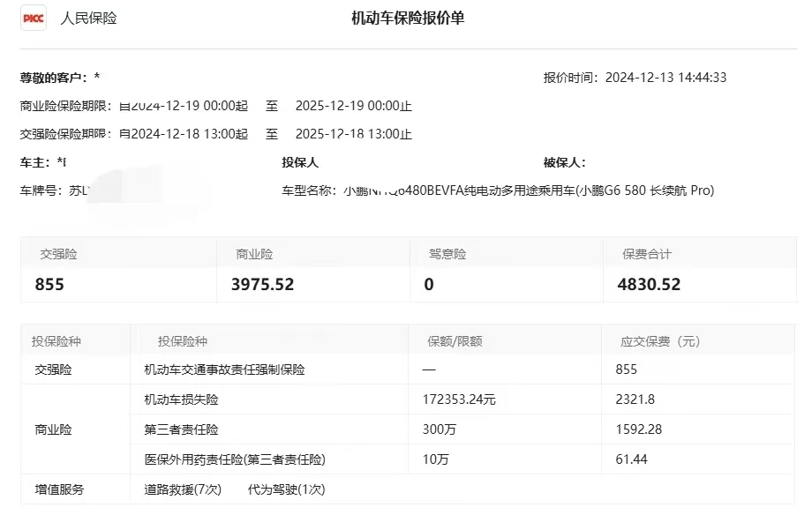Click the 商业险 summary amount 3975.52

point(263,284)
